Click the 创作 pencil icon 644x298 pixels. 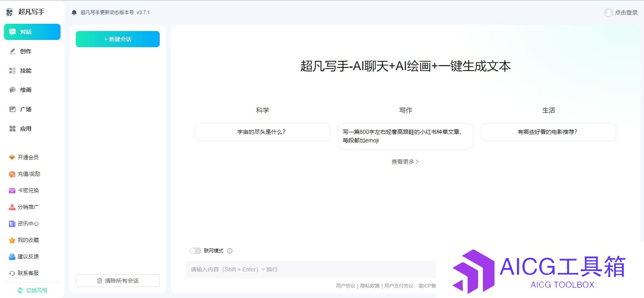click(13, 51)
